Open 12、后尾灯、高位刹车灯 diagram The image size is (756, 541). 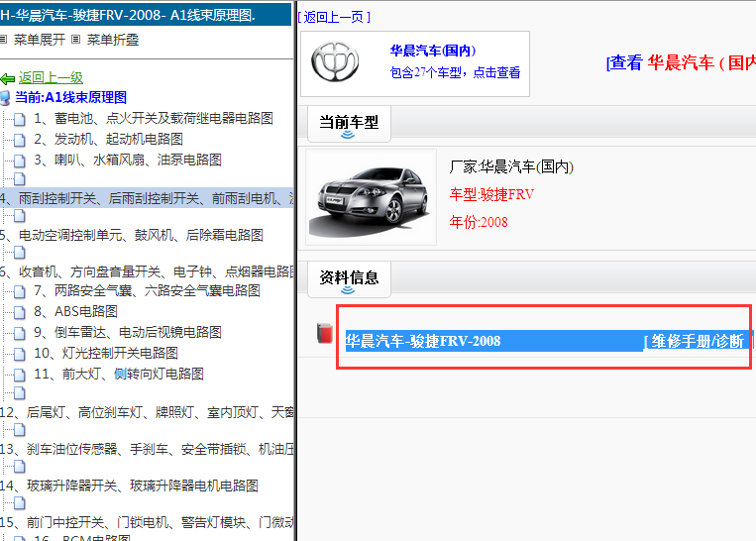(x=147, y=412)
